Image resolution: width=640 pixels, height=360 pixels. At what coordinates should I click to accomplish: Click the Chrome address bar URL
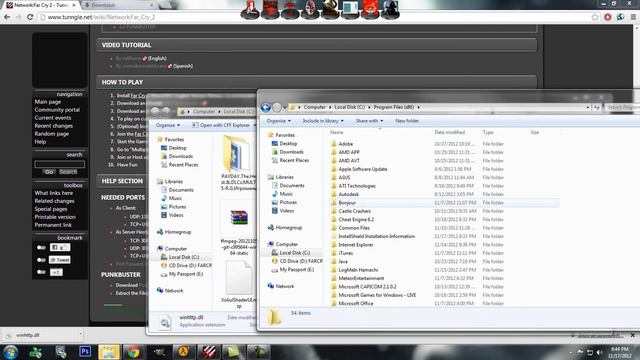(x=101, y=17)
